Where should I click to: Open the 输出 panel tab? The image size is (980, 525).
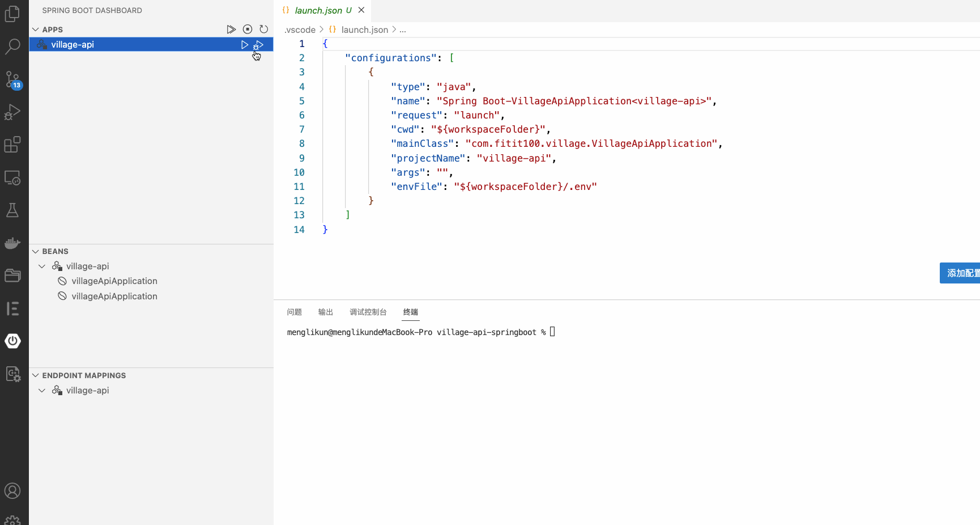pos(326,312)
